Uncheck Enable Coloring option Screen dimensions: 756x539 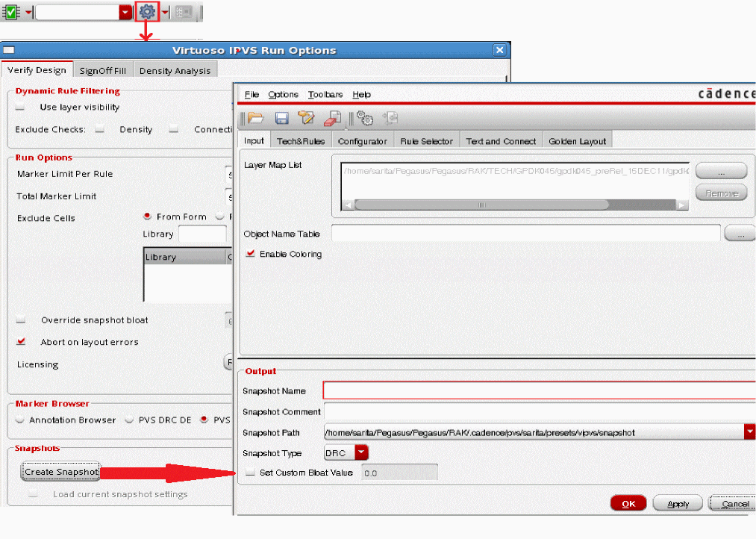pos(250,254)
